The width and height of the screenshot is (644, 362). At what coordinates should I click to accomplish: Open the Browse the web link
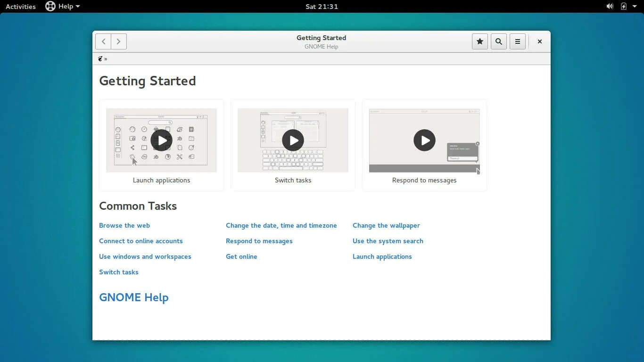pyautogui.click(x=124, y=225)
